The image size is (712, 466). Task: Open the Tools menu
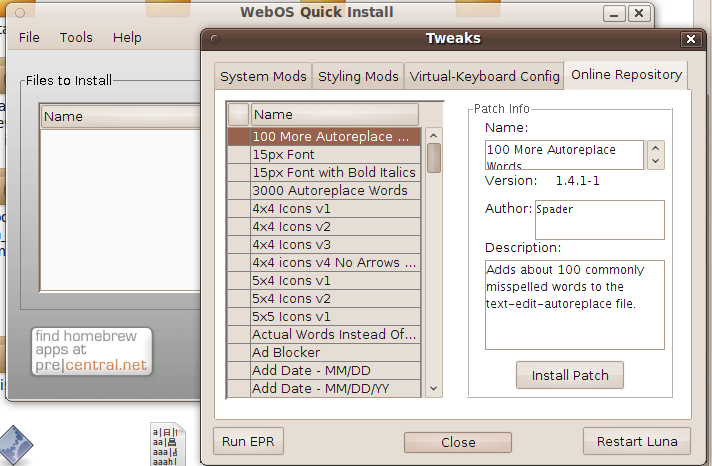pyautogui.click(x=76, y=37)
